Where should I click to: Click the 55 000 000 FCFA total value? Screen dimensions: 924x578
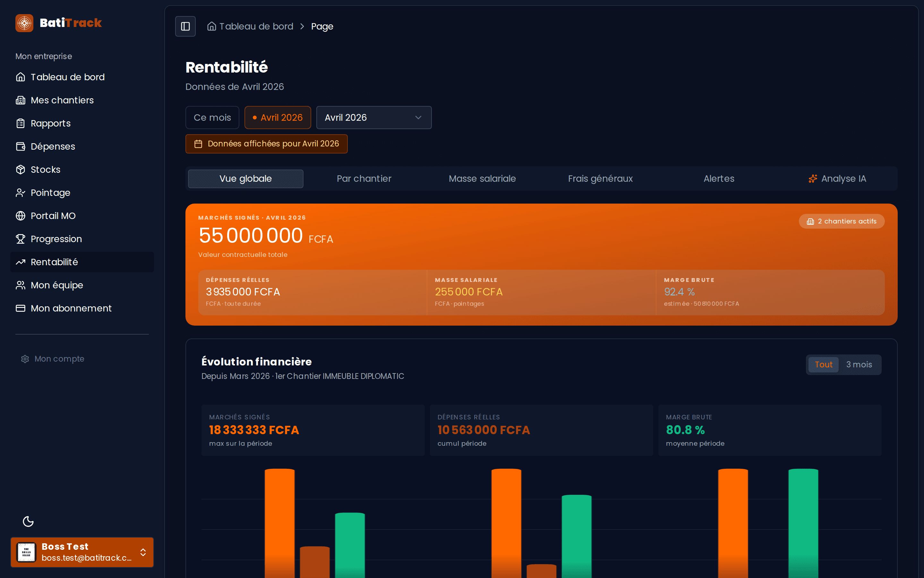265,235
